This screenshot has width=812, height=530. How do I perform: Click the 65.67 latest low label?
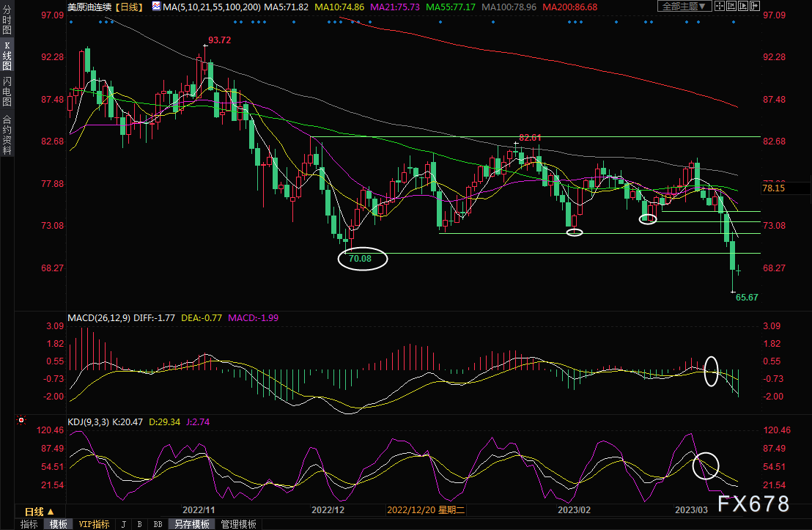coord(747,297)
